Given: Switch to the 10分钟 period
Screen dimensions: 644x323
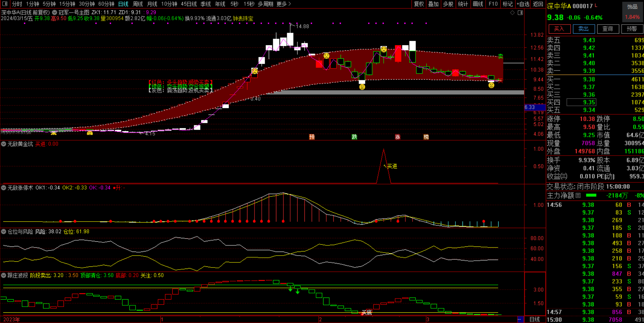Looking at the screenshot, I should click(x=169, y=4).
